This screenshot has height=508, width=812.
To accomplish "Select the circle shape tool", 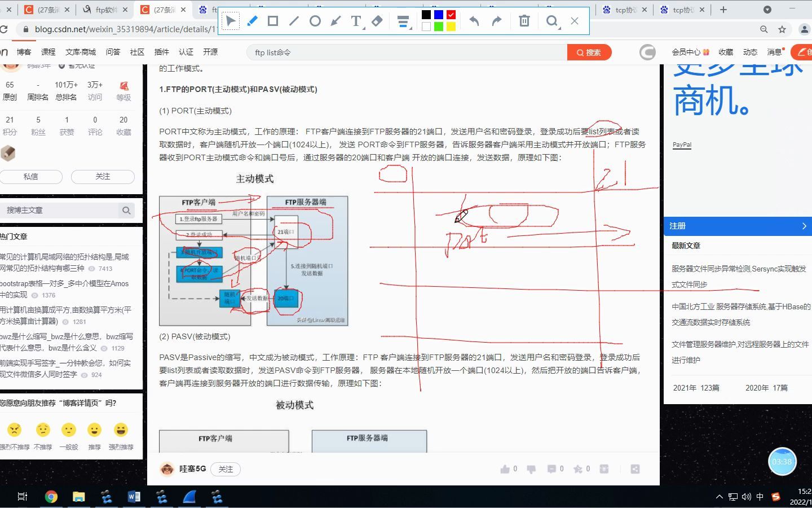I will tap(315, 21).
